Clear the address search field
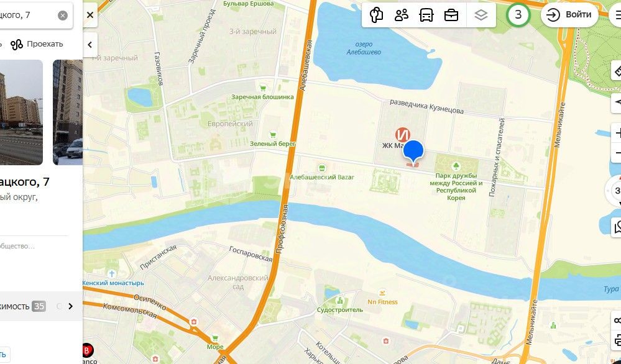 point(63,16)
